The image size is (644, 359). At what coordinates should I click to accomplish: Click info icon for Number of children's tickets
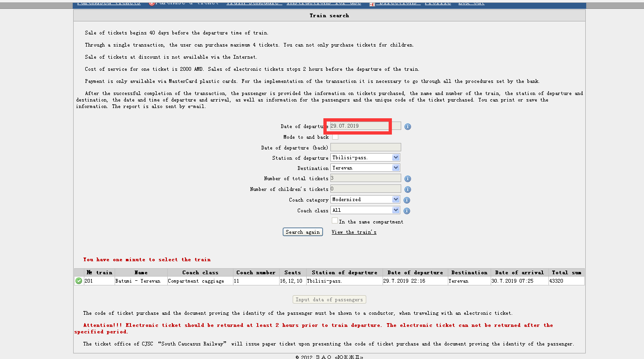tap(408, 190)
